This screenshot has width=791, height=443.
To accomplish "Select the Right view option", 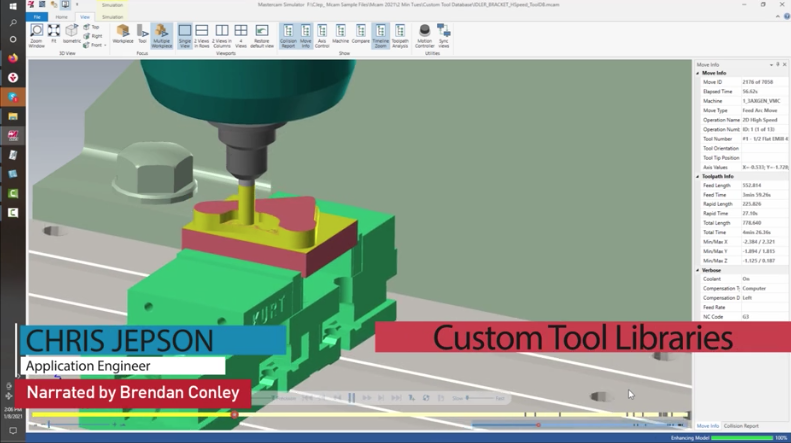I will (92, 36).
